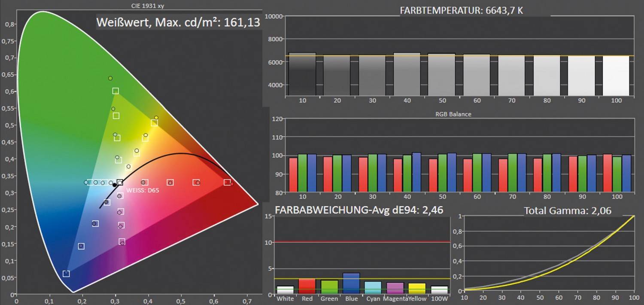Viewport: 644px width, 305px height.
Task: Select red bar at 100 in RGB Balance
Action: (608, 173)
